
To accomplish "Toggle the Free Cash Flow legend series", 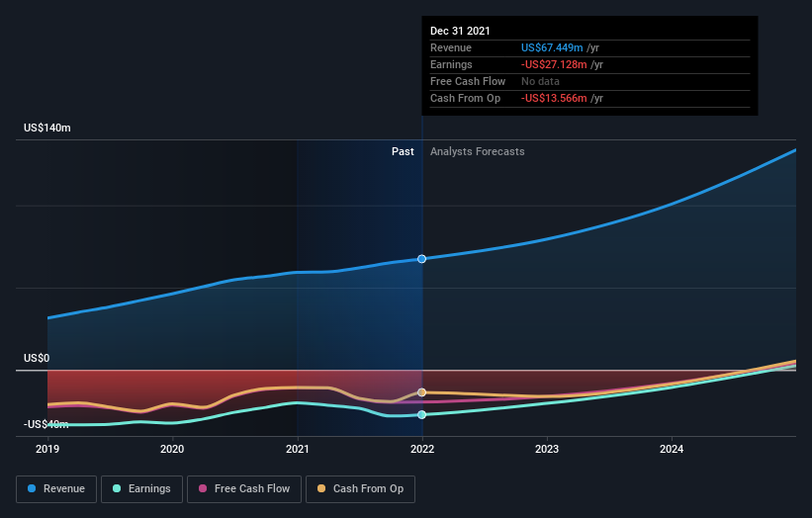I will click(x=244, y=489).
